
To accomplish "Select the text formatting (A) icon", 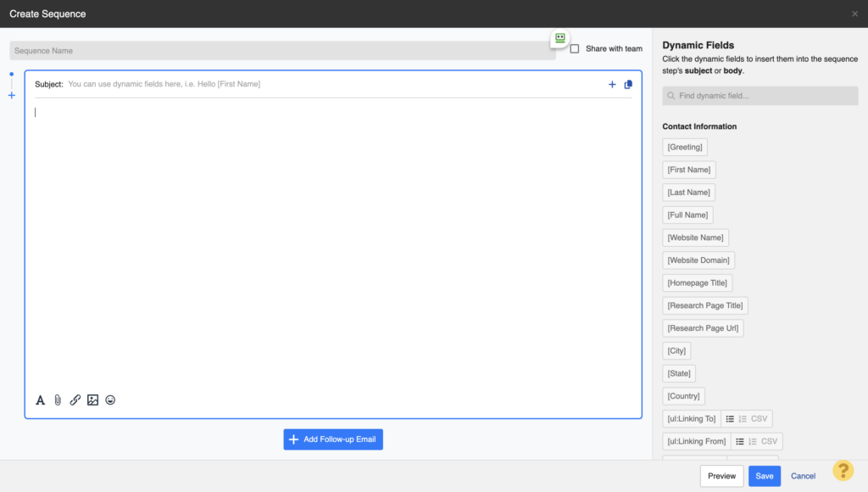I will point(40,400).
